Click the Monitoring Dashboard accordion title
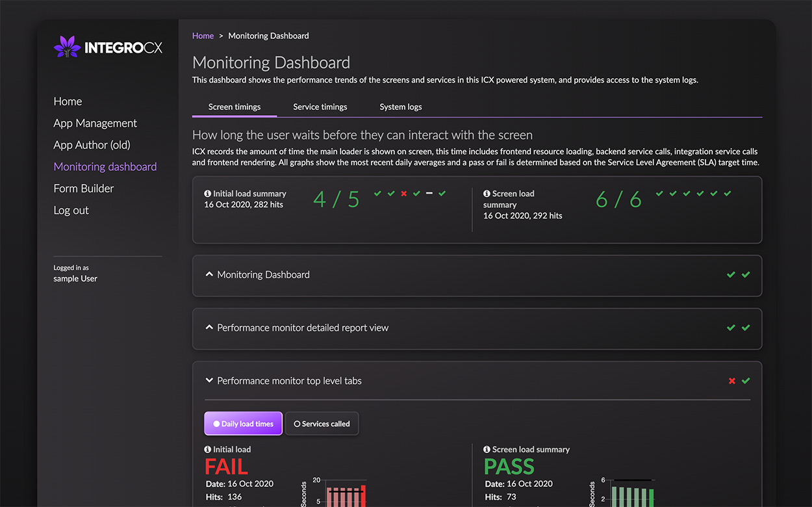This screenshot has height=507, width=812. [264, 274]
